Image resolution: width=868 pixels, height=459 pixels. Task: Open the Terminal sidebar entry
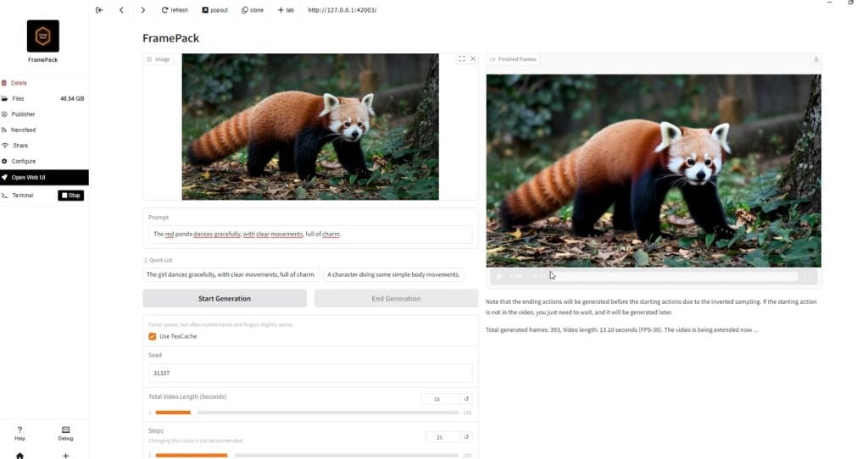click(x=22, y=196)
